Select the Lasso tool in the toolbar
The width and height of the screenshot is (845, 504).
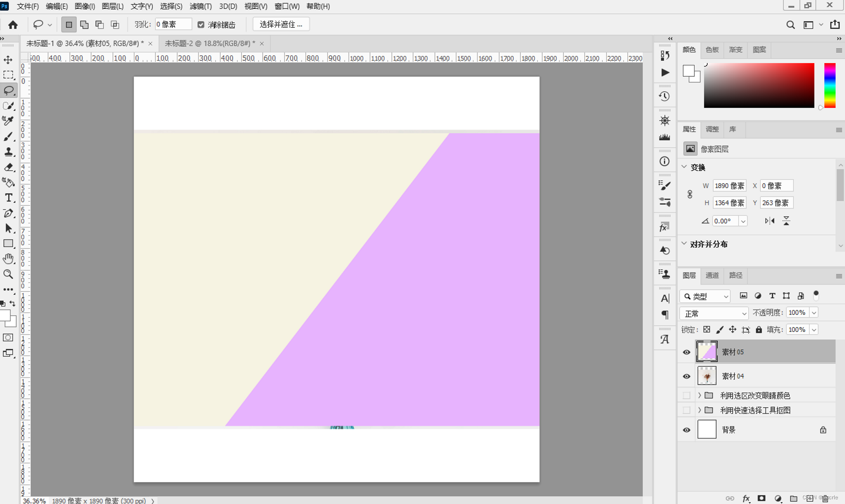click(x=8, y=90)
